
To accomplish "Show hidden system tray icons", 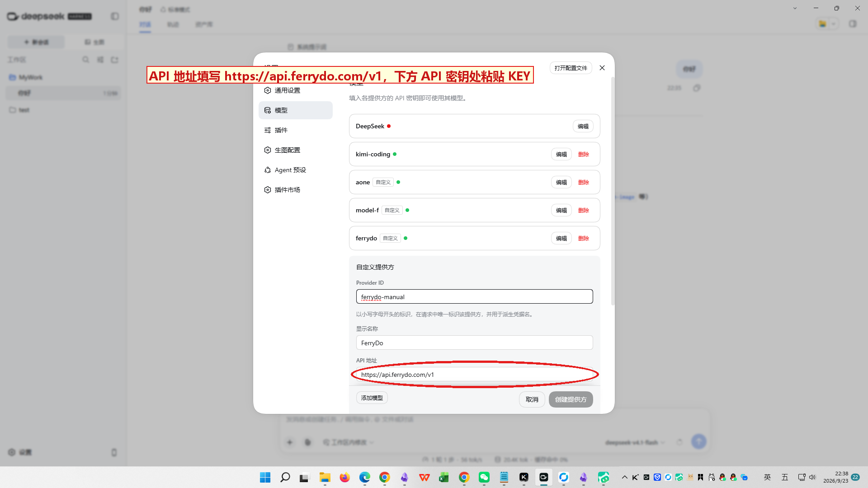I will tap(624, 477).
